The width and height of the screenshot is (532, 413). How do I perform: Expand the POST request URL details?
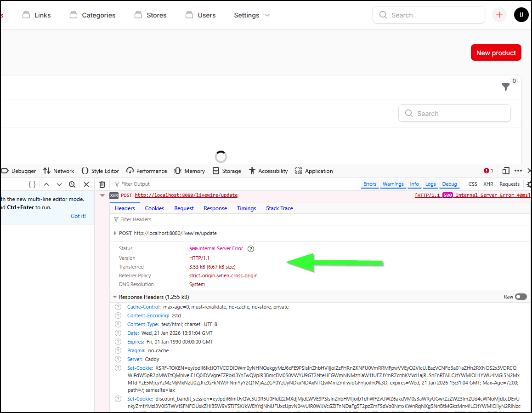[115, 234]
